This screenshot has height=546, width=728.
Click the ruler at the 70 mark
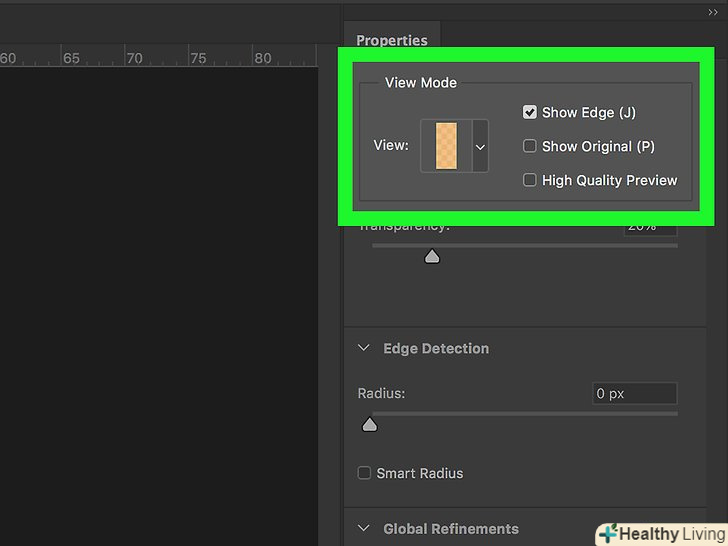coord(134,58)
